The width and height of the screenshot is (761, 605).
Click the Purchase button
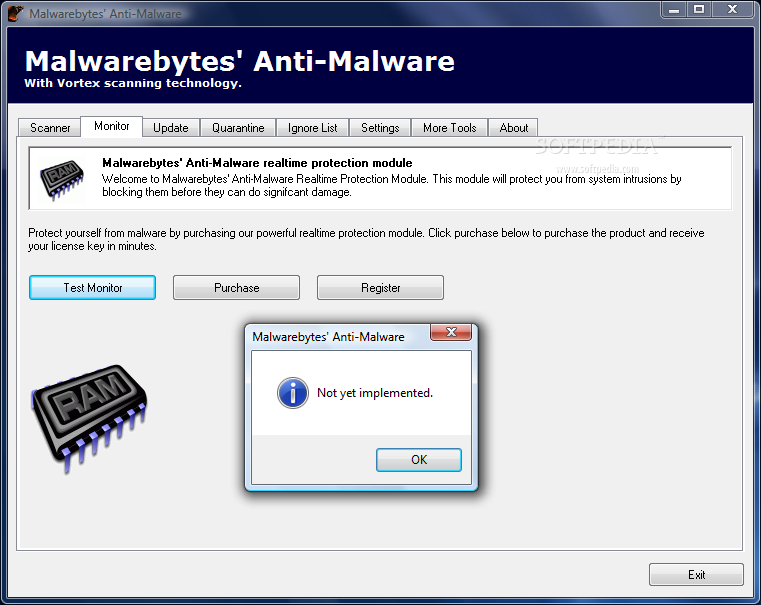pyautogui.click(x=236, y=288)
